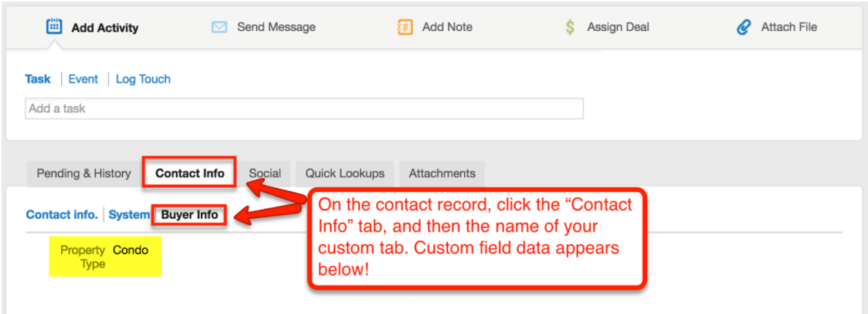Switch to the Contact Info tab
Viewport: 868px width, 314px height.
[190, 173]
